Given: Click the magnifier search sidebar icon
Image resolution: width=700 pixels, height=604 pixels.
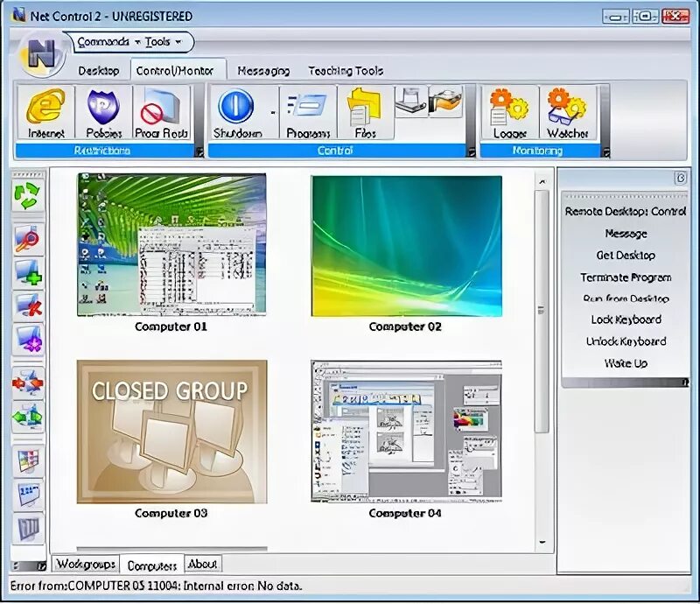Looking at the screenshot, I should pos(28,239).
